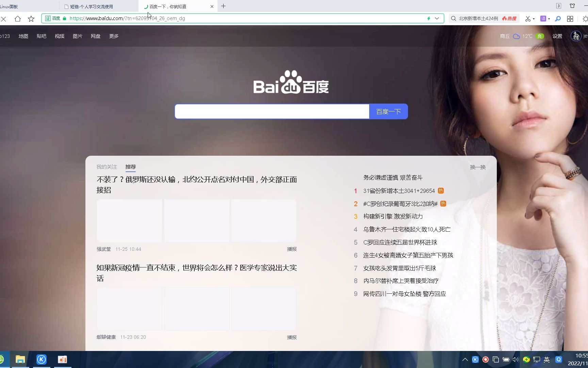Open hot item 乌鲁木齐一住宅楼起火致10人死亡
This screenshot has width=588, height=368.
tap(407, 229)
